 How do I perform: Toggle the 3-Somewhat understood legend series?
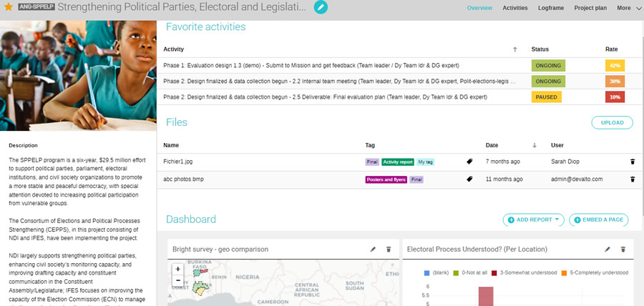pos(524,273)
